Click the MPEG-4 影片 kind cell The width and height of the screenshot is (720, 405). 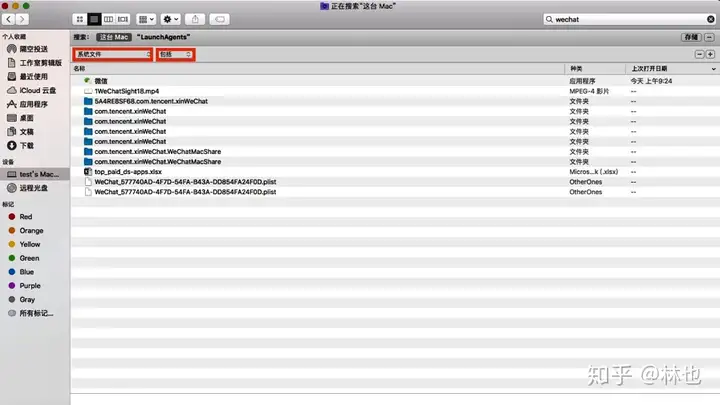point(589,91)
